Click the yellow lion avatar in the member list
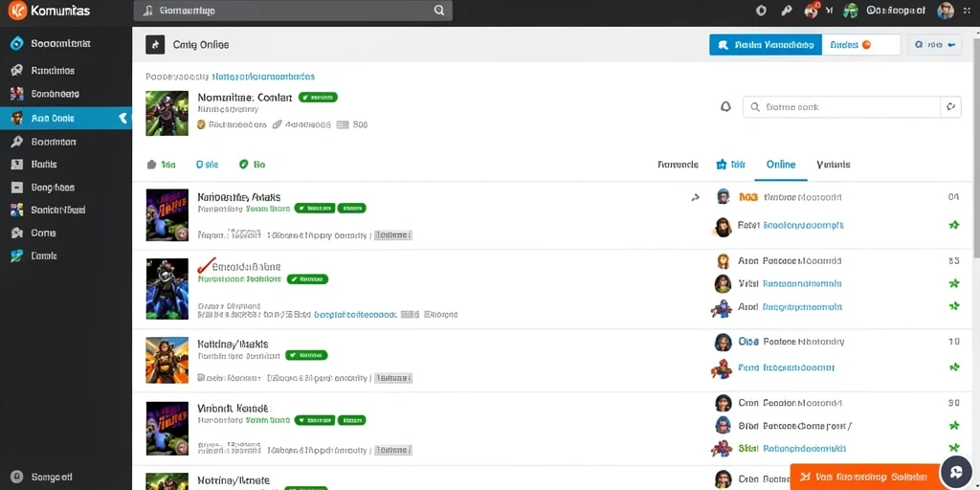The width and height of the screenshot is (980, 490). 723,261
